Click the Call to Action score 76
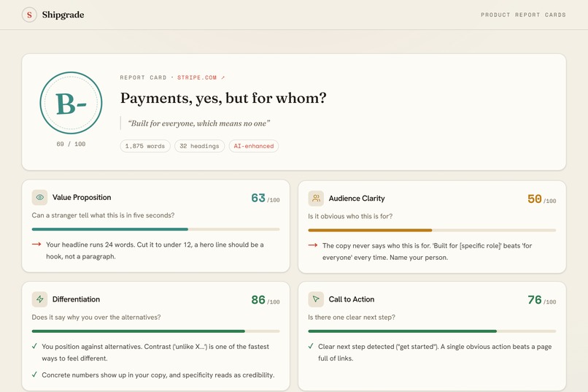Viewport: 588px width, 392px height. [534, 300]
